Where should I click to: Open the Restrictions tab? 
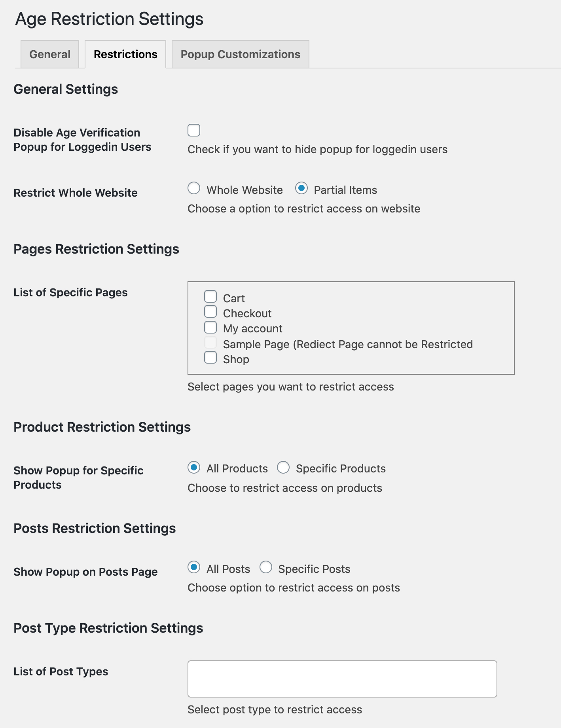coord(125,54)
